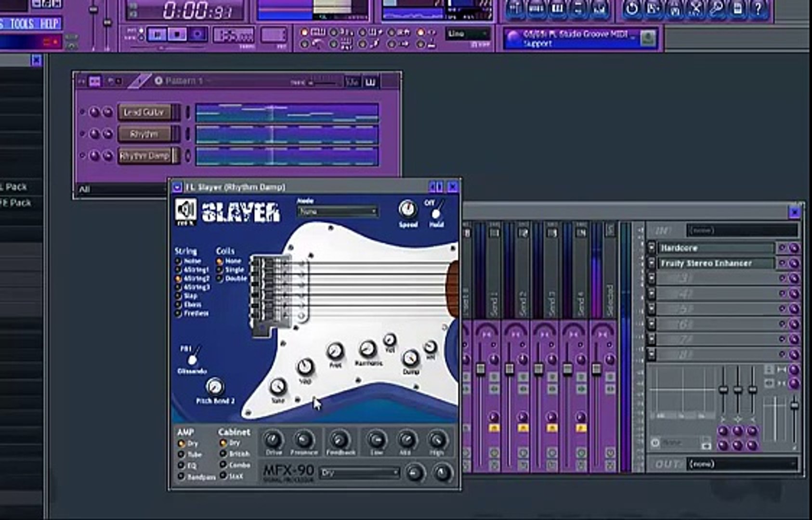Select the Slap string type
This screenshot has height=520, width=812.
[x=187, y=296]
